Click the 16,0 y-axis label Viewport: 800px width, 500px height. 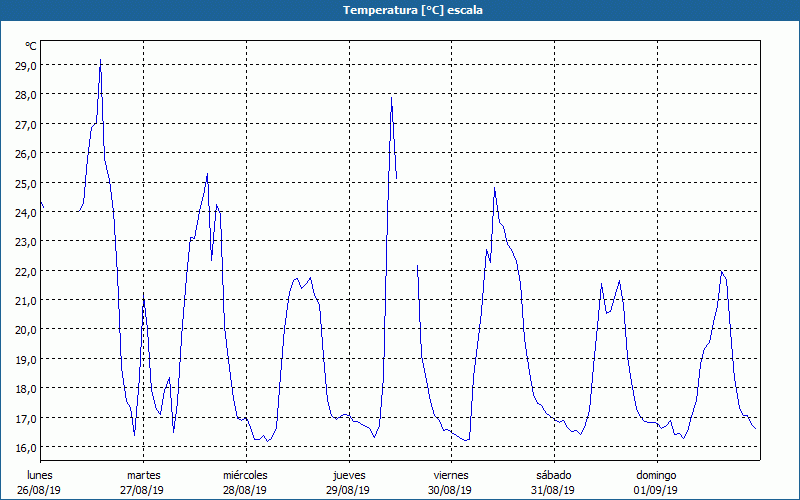tap(24, 447)
